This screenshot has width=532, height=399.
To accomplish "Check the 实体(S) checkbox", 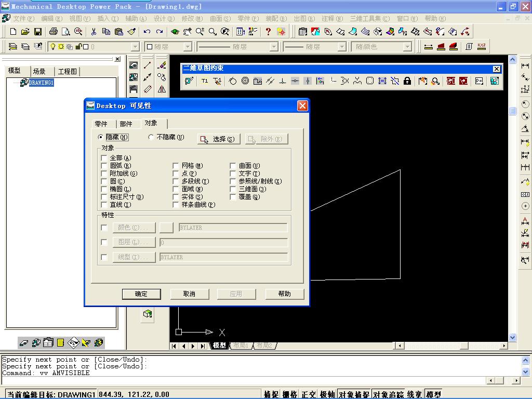I will pyautogui.click(x=176, y=197).
